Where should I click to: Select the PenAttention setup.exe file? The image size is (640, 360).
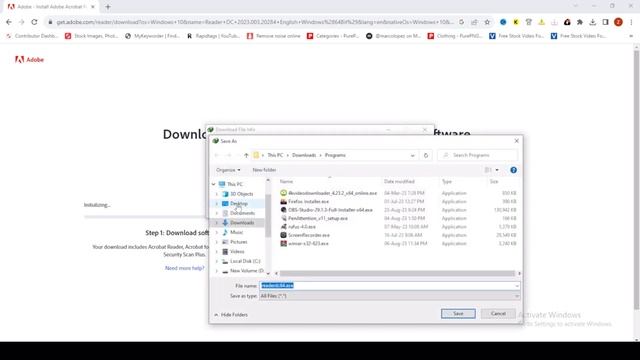pos(318,218)
